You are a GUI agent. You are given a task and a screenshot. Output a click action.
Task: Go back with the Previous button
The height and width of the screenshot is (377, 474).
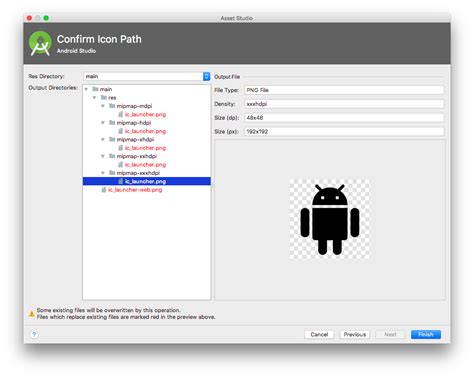(355, 334)
